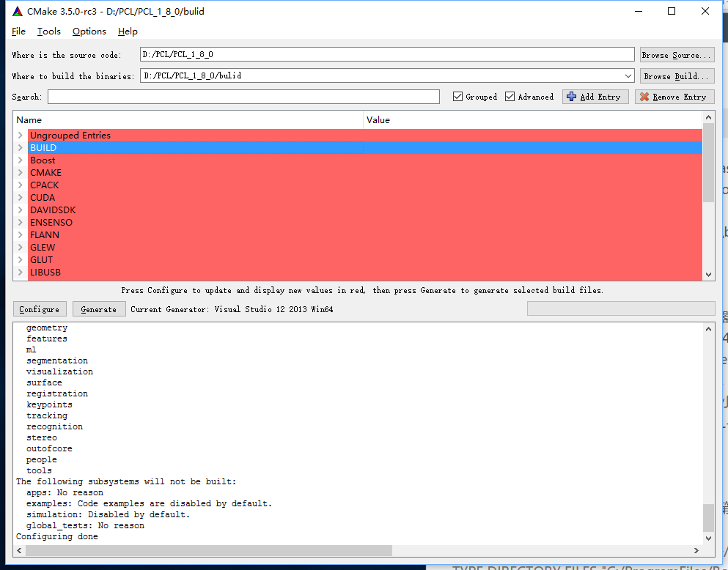Click the Value column header

(x=532, y=119)
